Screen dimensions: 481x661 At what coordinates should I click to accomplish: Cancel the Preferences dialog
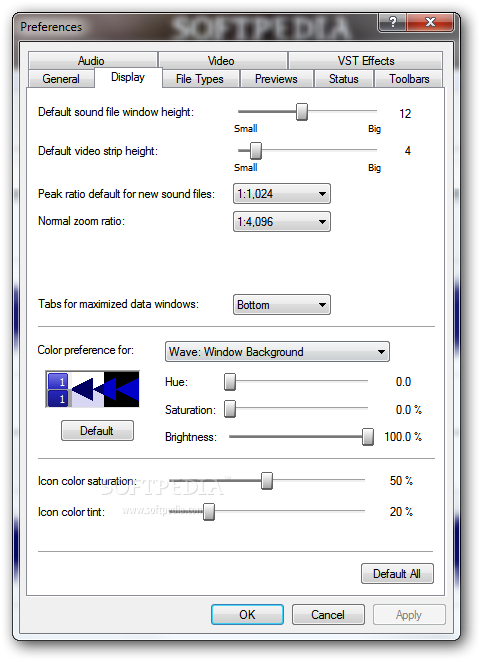point(328,615)
